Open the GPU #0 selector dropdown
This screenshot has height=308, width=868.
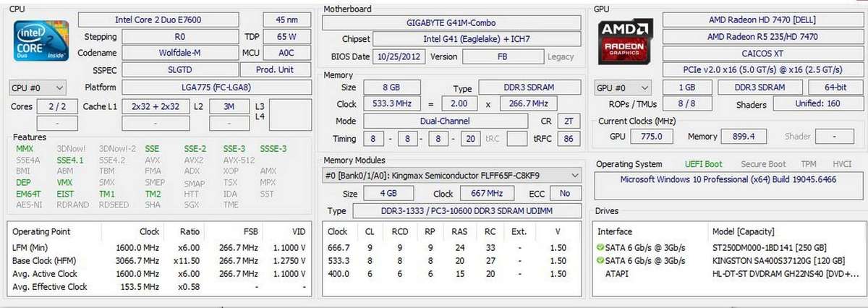tap(624, 87)
